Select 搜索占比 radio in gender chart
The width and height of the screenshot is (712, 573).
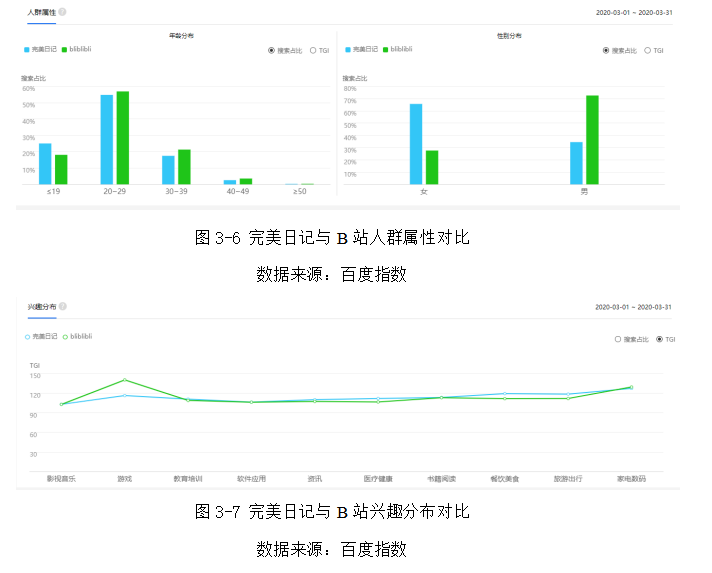tap(606, 50)
